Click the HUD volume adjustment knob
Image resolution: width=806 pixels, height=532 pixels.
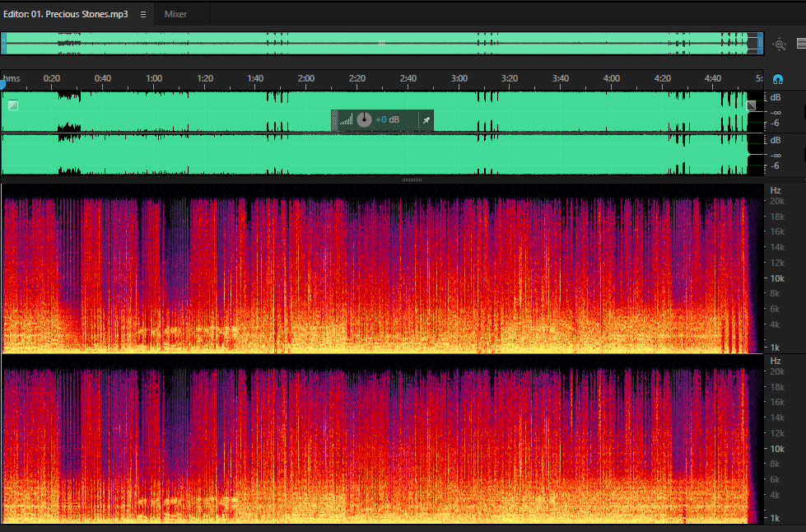click(364, 119)
